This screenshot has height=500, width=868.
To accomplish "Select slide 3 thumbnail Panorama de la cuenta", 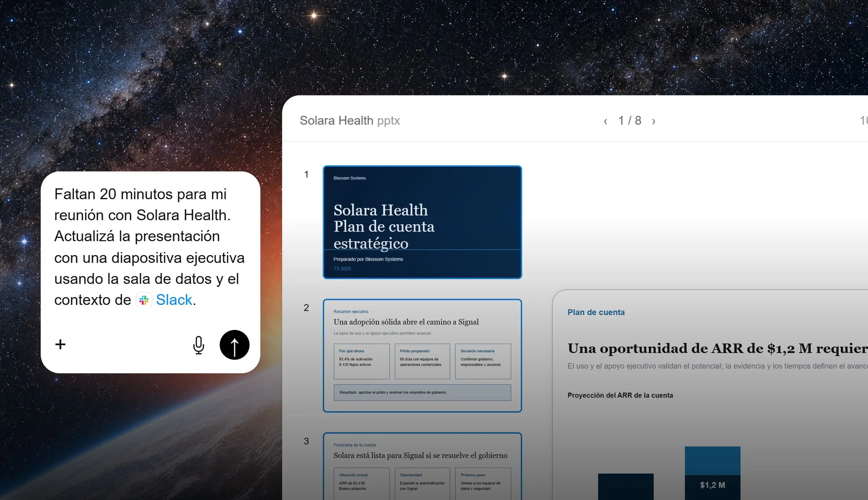I will pos(422,466).
